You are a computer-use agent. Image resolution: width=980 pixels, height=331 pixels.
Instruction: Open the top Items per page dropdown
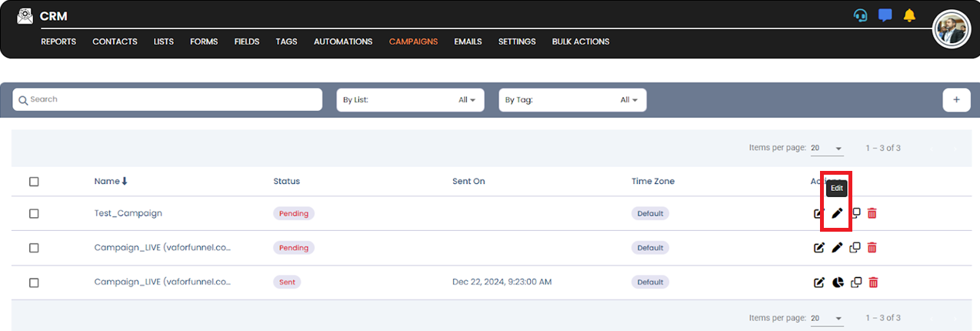click(x=827, y=148)
